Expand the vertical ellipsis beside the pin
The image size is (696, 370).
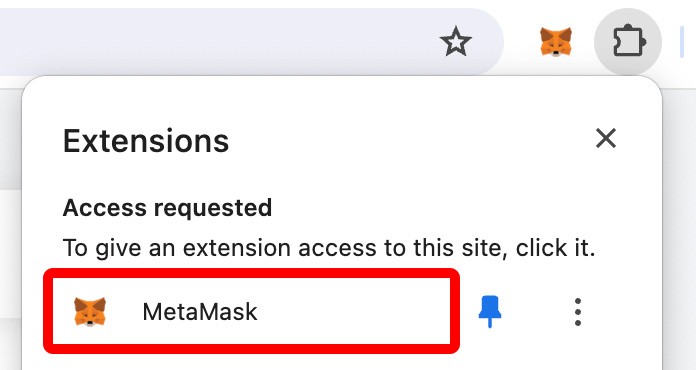coord(577,312)
